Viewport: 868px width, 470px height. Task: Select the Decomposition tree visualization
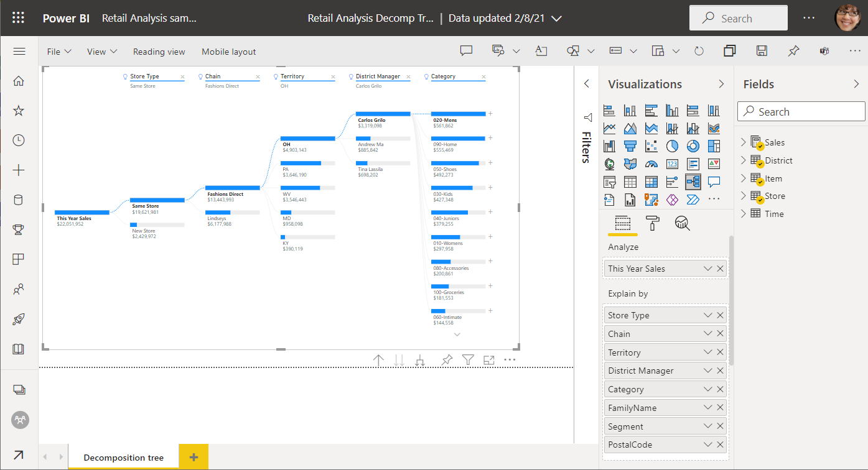(x=693, y=182)
